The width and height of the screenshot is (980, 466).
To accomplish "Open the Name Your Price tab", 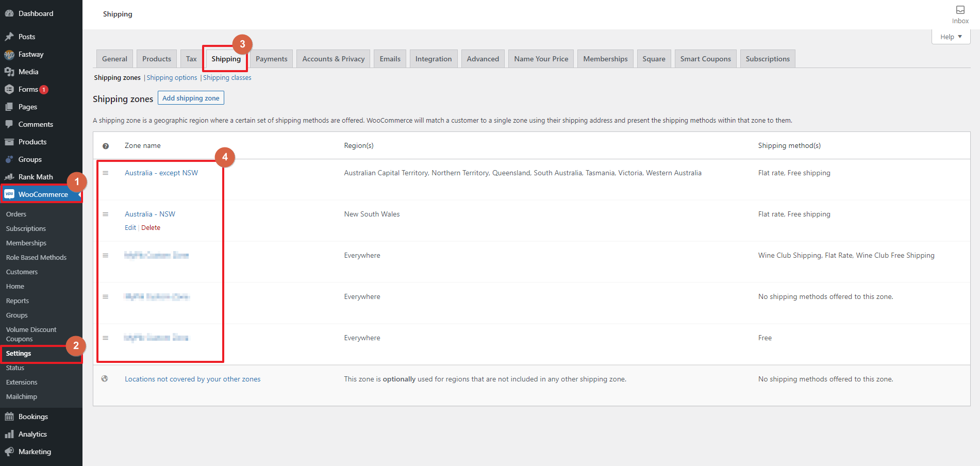I will (541, 59).
